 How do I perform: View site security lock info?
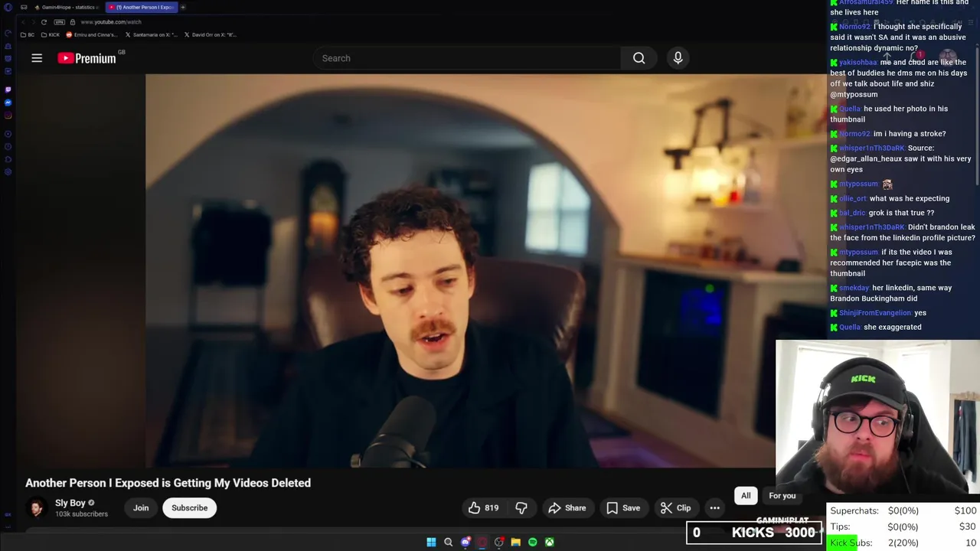coord(73,22)
